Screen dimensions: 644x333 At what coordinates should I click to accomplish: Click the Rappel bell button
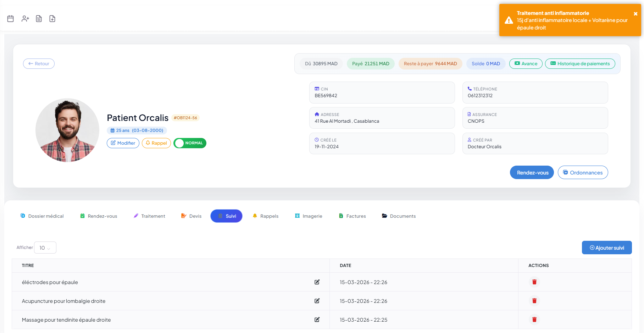coord(156,143)
